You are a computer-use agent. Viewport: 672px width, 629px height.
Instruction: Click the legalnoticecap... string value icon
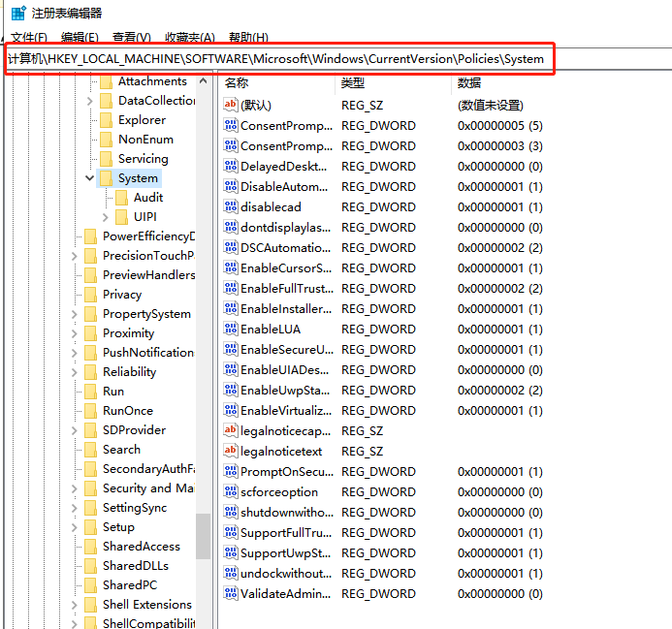pyautogui.click(x=231, y=430)
